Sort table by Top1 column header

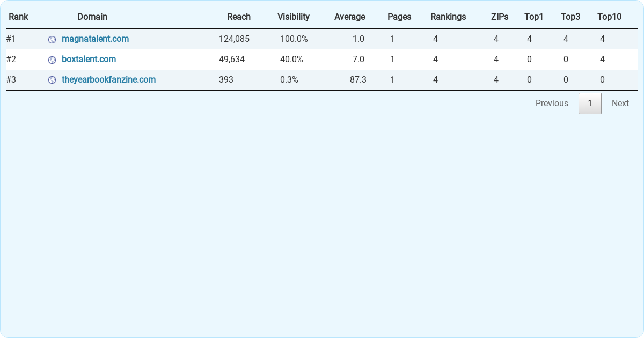(x=534, y=17)
